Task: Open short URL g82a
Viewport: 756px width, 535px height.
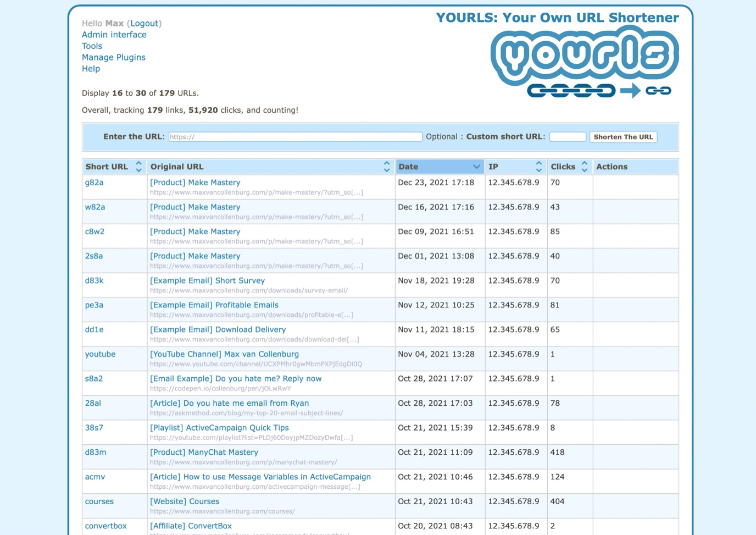Action: click(x=94, y=183)
